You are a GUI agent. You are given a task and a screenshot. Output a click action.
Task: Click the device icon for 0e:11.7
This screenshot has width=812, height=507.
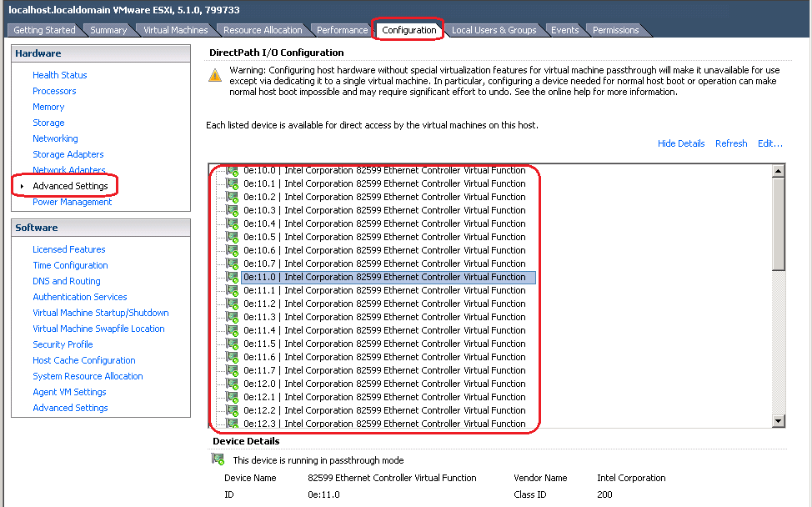click(x=233, y=371)
